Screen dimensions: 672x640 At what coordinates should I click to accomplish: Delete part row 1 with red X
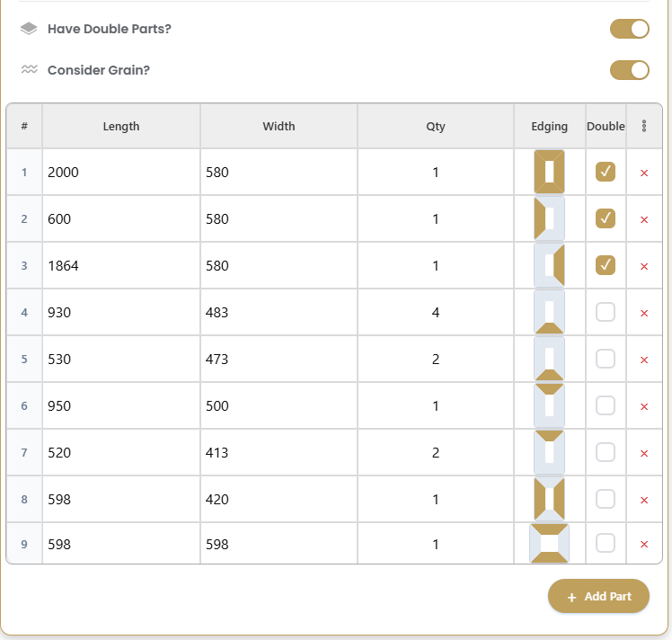click(x=644, y=173)
